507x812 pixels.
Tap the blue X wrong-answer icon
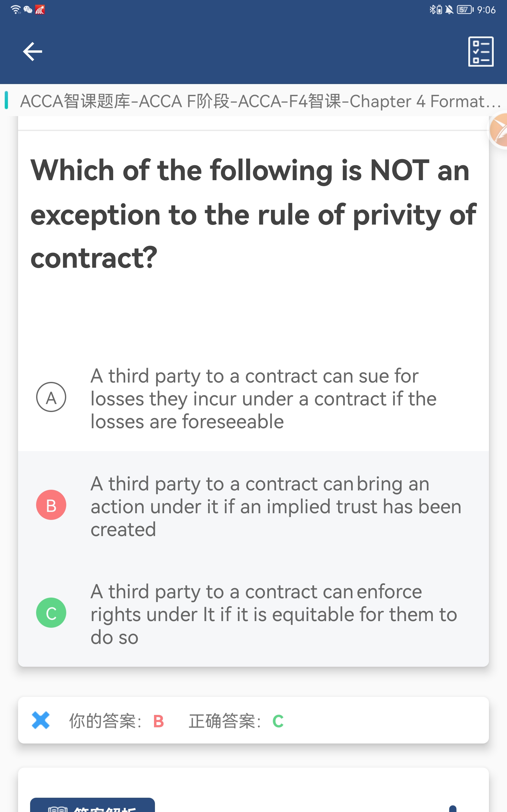tap(41, 720)
